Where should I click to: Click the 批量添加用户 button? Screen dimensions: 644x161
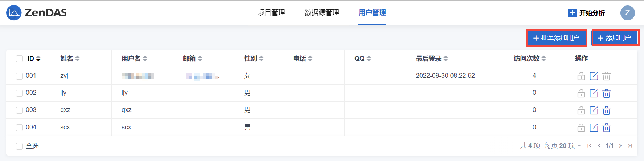tap(556, 38)
